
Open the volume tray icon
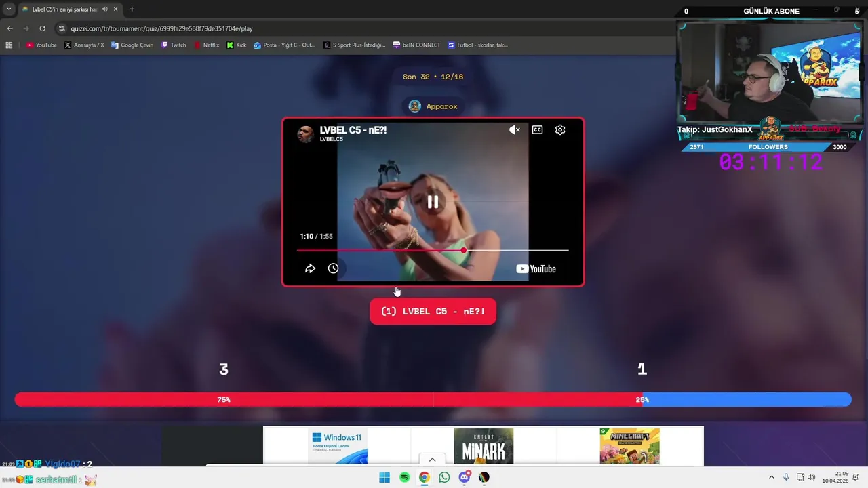pos(811,477)
